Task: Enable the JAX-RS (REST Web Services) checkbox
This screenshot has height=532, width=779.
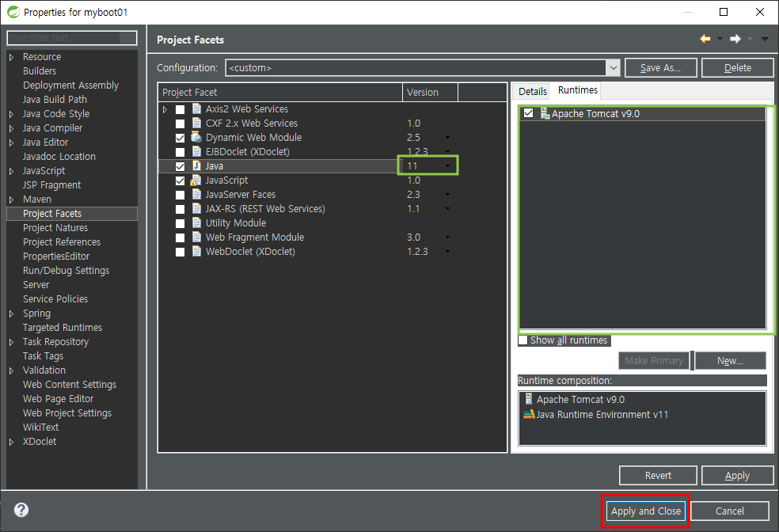Action: [x=180, y=209]
